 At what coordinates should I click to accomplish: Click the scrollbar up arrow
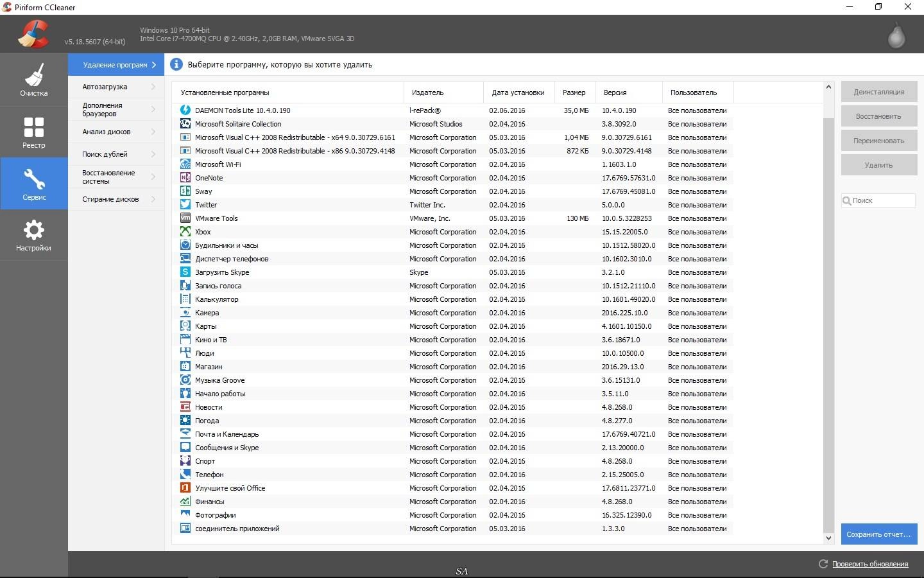(x=828, y=87)
